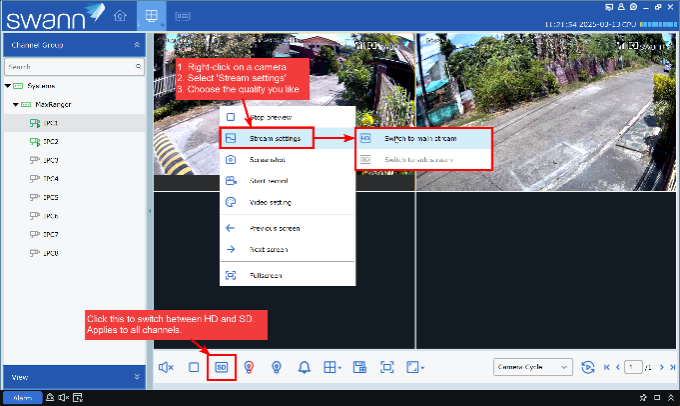Collapse the Channel Group panel
The height and width of the screenshot is (406, 680).
tap(137, 45)
